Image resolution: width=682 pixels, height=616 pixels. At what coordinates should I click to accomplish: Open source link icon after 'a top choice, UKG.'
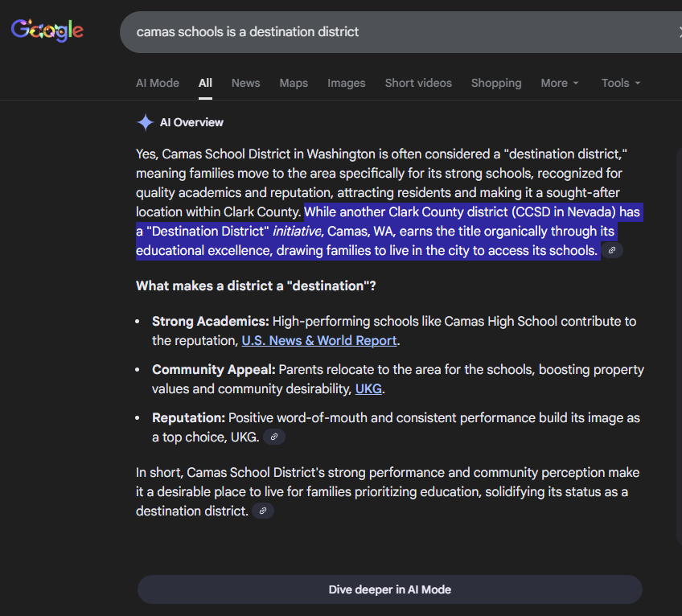pos(274,437)
